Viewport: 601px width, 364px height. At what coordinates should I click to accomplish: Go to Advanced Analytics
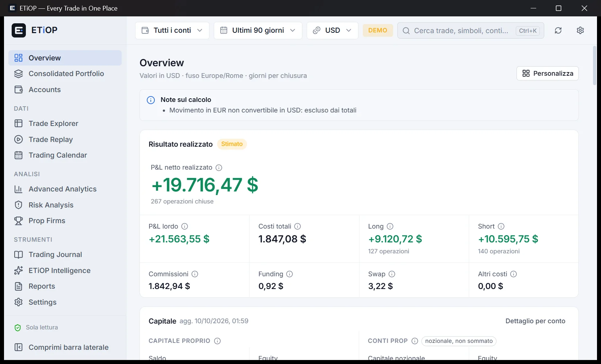click(65, 189)
